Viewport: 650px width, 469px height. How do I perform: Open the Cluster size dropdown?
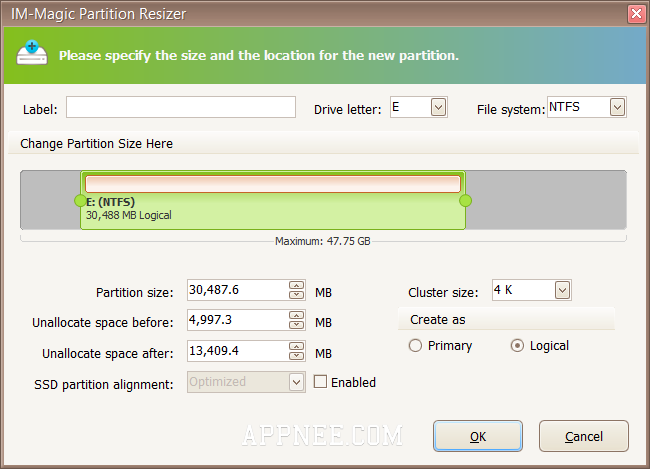click(x=562, y=290)
